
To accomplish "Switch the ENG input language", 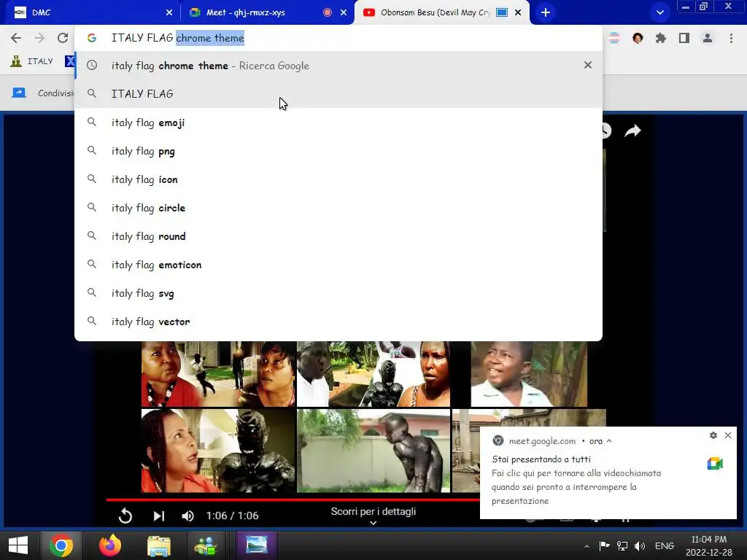I will click(664, 545).
